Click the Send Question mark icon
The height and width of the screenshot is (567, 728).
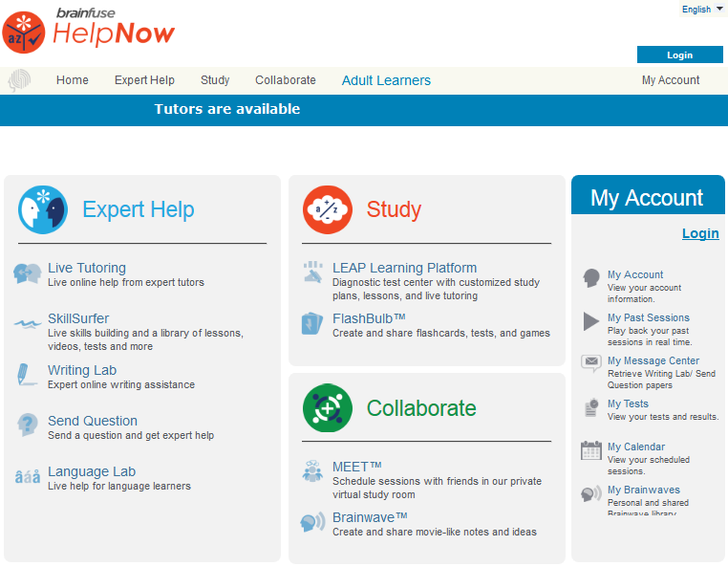point(27,426)
